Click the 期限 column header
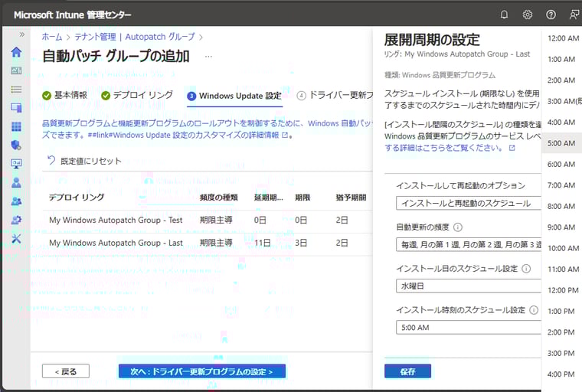 click(x=302, y=198)
